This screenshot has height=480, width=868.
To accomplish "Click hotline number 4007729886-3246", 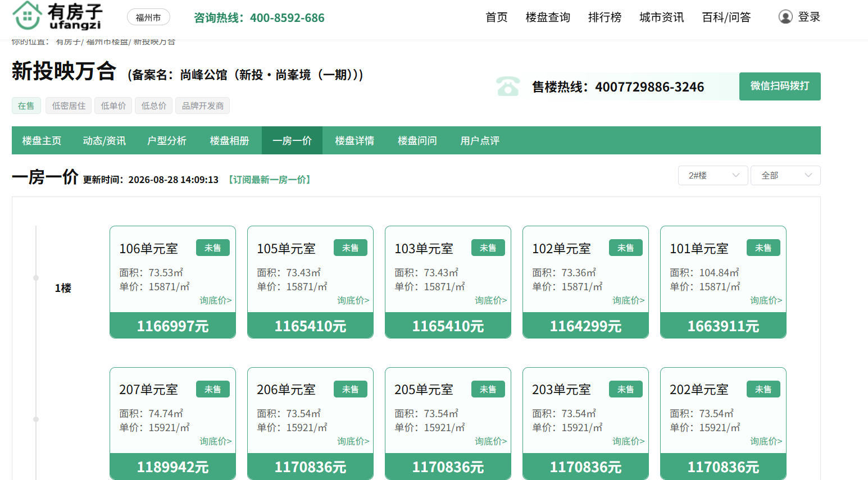I will click(x=650, y=87).
